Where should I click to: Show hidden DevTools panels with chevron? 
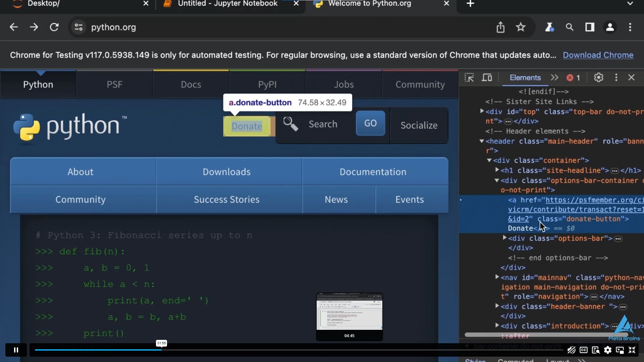555,77
